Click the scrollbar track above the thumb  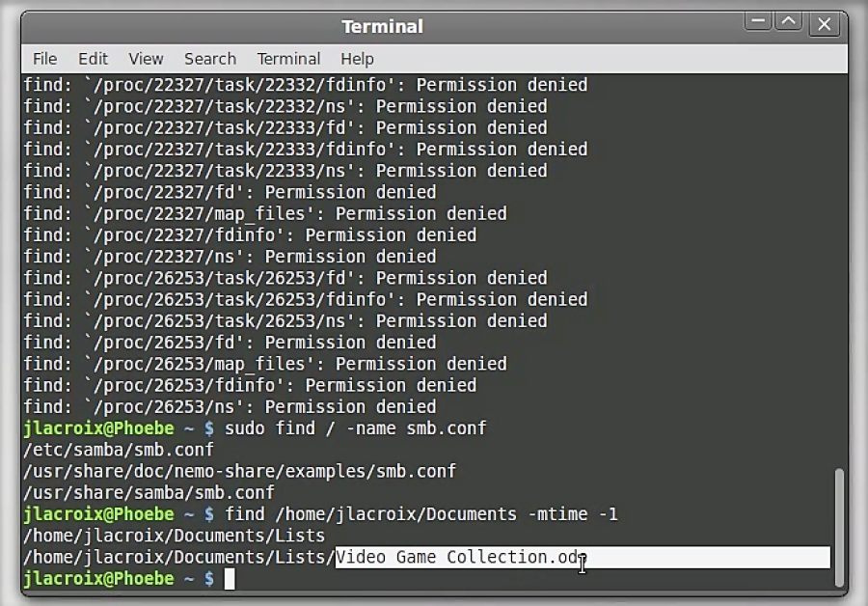point(839,271)
